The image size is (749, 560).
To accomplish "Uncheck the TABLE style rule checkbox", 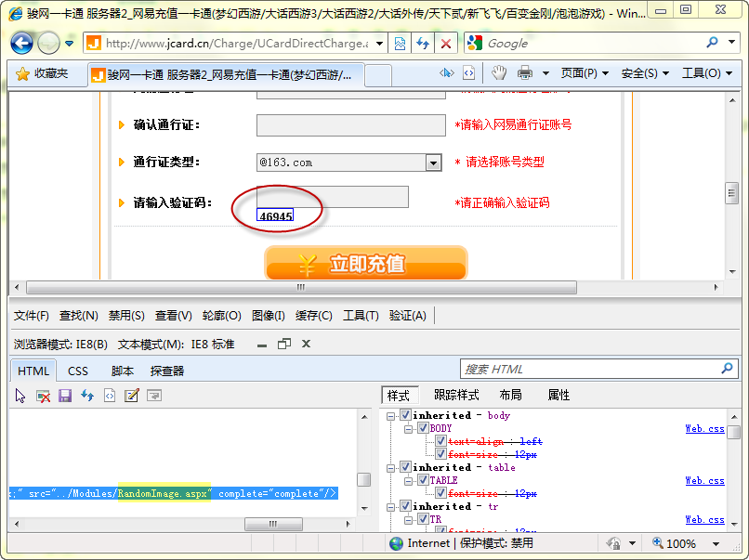I will pyautogui.click(x=424, y=480).
